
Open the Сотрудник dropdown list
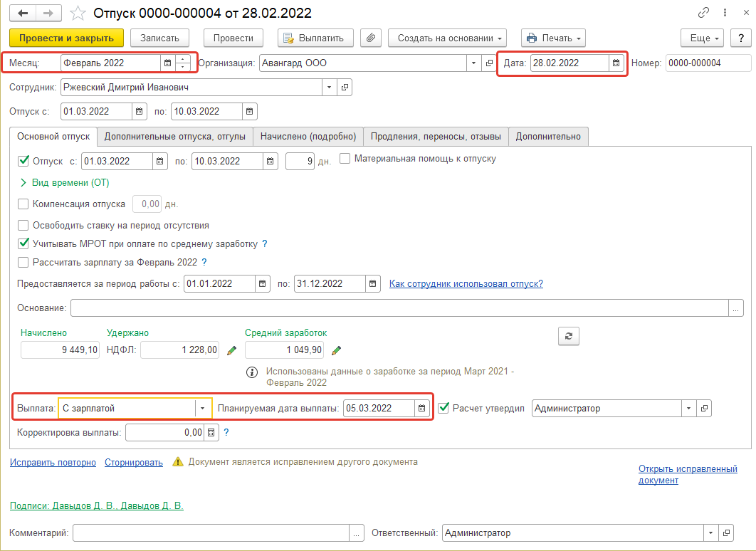click(x=330, y=88)
